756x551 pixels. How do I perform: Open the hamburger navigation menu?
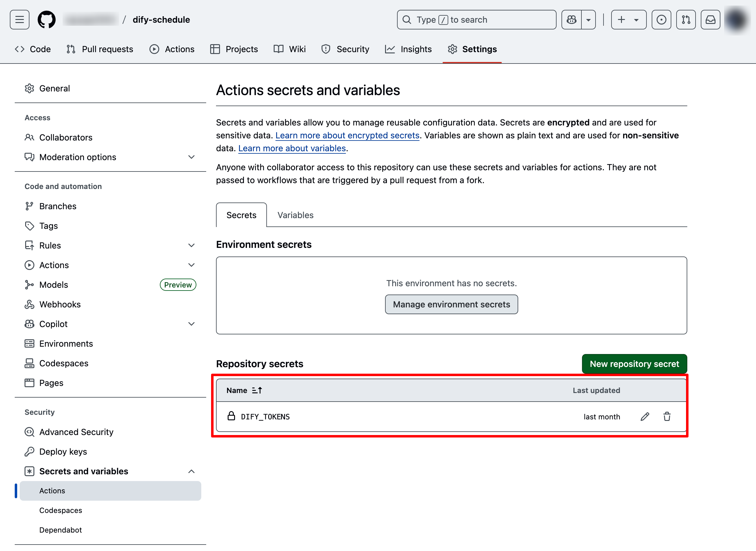pyautogui.click(x=20, y=20)
